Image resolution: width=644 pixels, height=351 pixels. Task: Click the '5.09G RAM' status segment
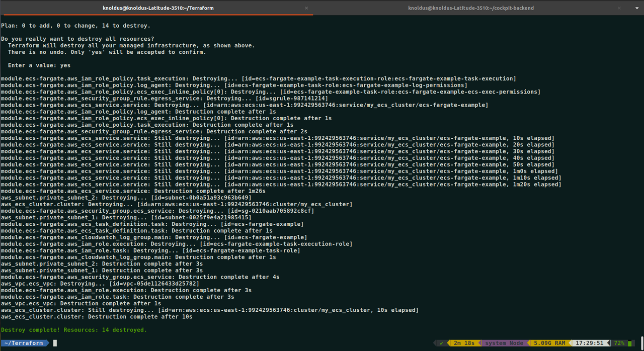point(550,343)
